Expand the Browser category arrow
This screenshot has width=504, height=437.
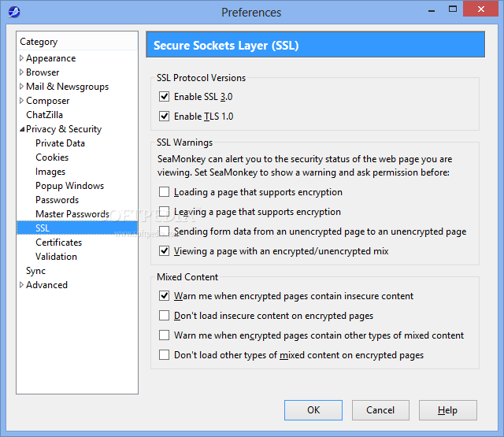coord(21,72)
